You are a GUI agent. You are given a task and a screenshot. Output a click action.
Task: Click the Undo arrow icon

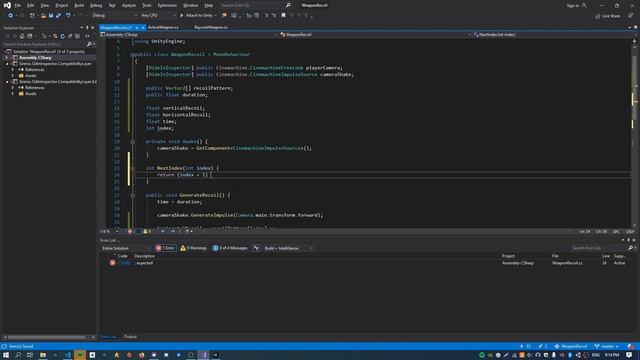(68, 16)
